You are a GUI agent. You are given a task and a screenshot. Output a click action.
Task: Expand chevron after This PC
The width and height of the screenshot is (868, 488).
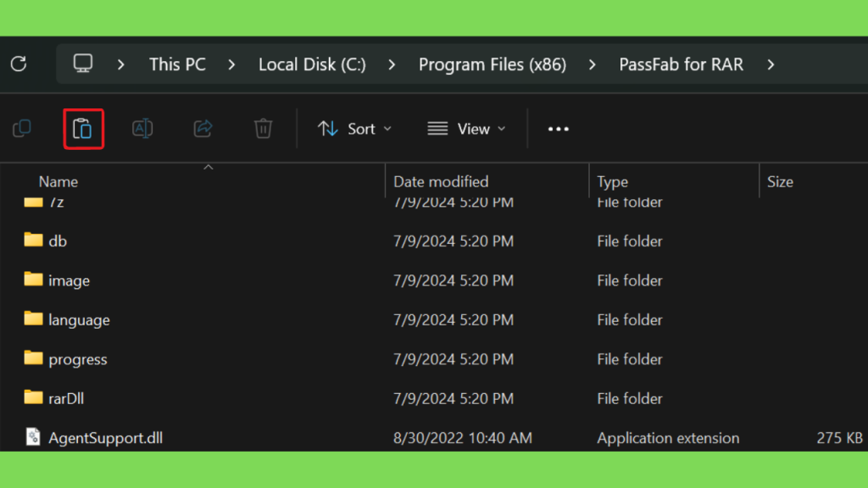[231, 64]
